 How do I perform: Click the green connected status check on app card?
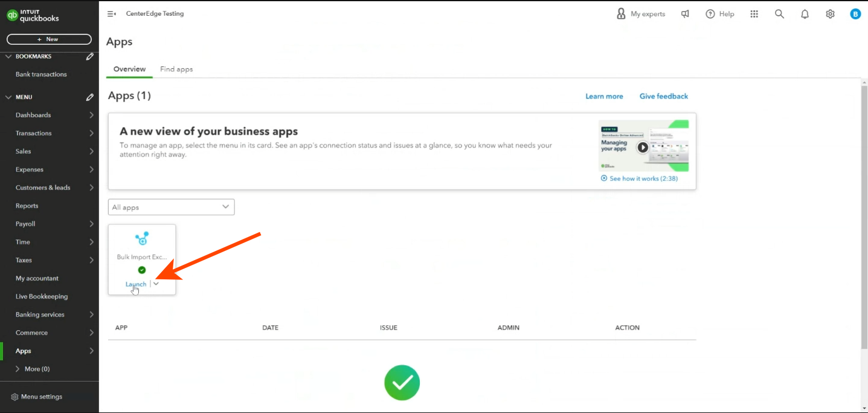(142, 270)
